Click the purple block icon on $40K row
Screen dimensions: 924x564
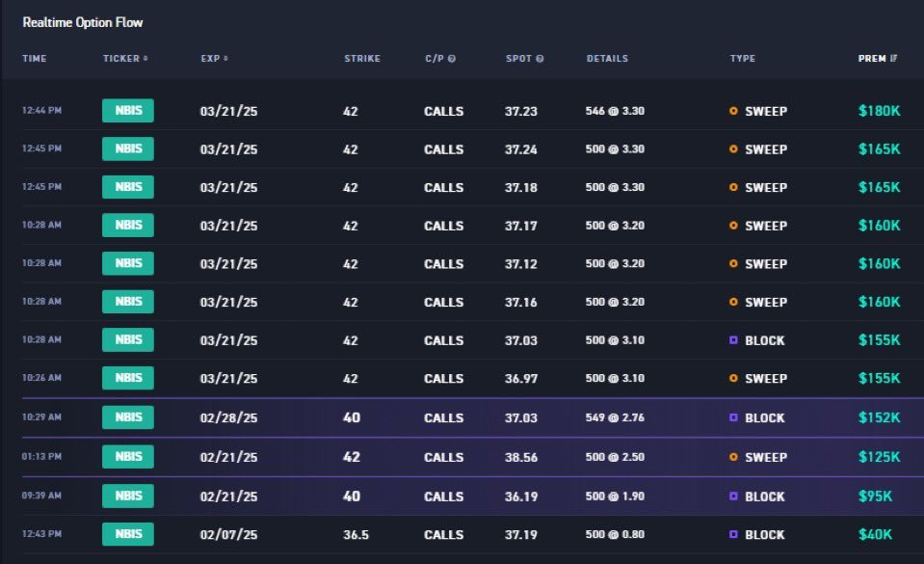click(734, 534)
